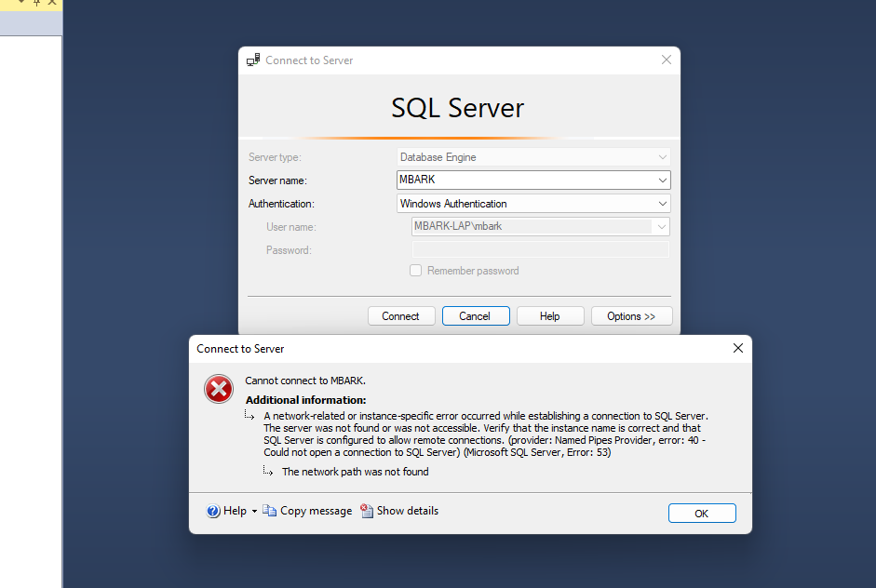Cancel the Connect to Server dialog
The image size is (876, 588).
click(476, 316)
